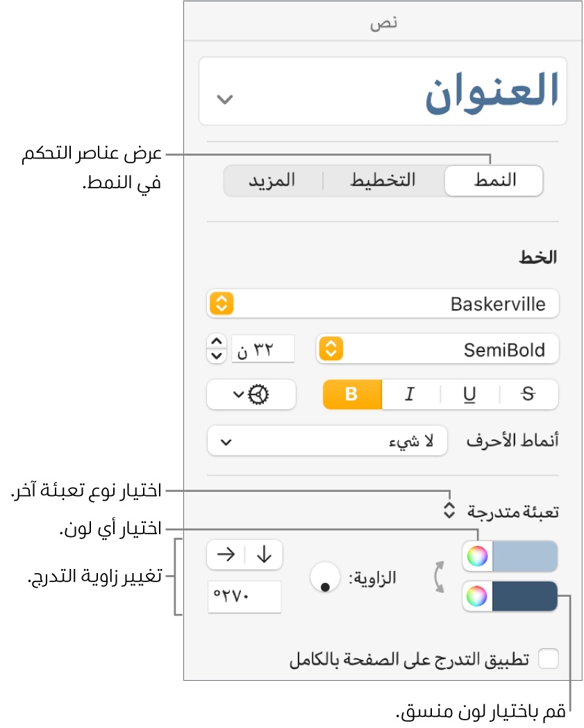Select the light blue gradient color swatch
The image size is (584, 728).
pyautogui.click(x=524, y=556)
